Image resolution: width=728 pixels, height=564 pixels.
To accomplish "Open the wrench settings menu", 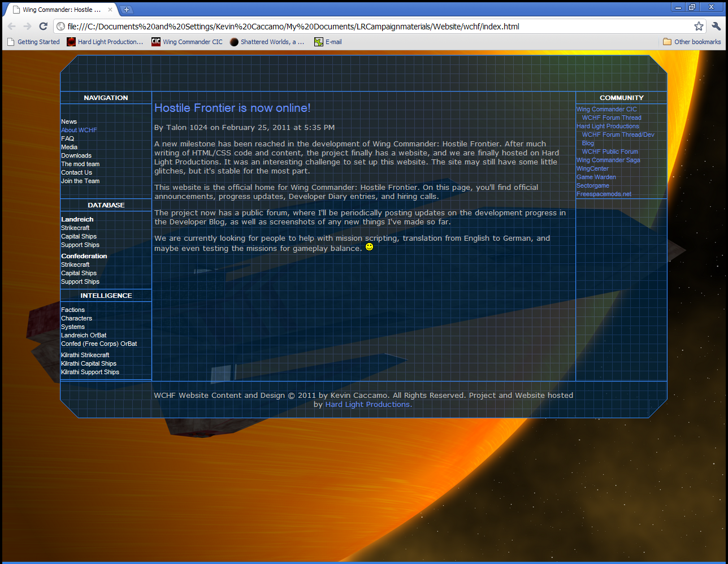I will [x=716, y=27].
